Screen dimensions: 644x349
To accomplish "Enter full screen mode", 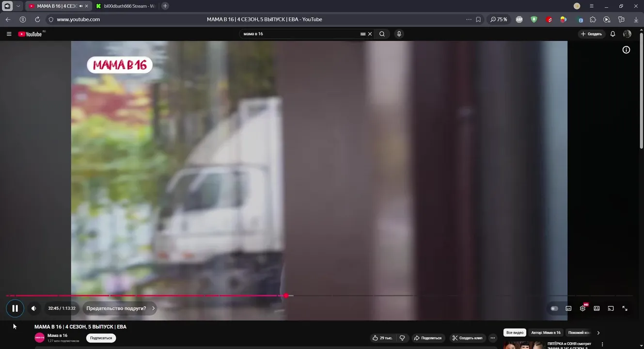I will (625, 308).
